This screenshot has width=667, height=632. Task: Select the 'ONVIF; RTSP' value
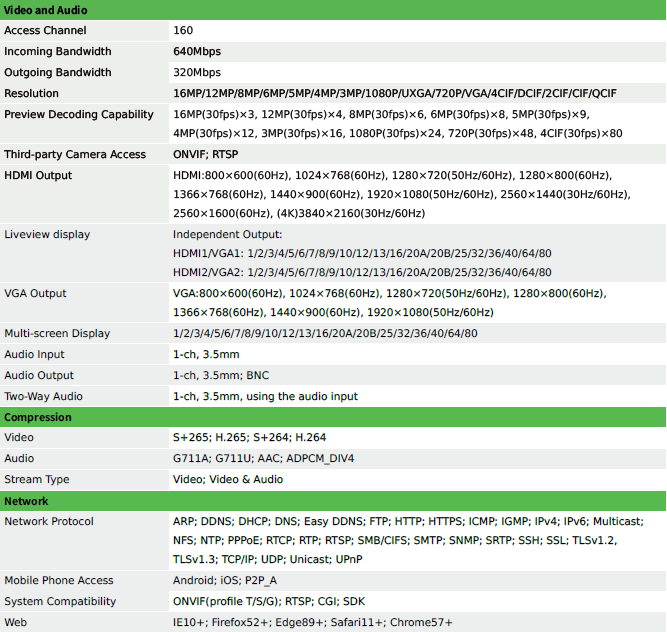(205, 154)
